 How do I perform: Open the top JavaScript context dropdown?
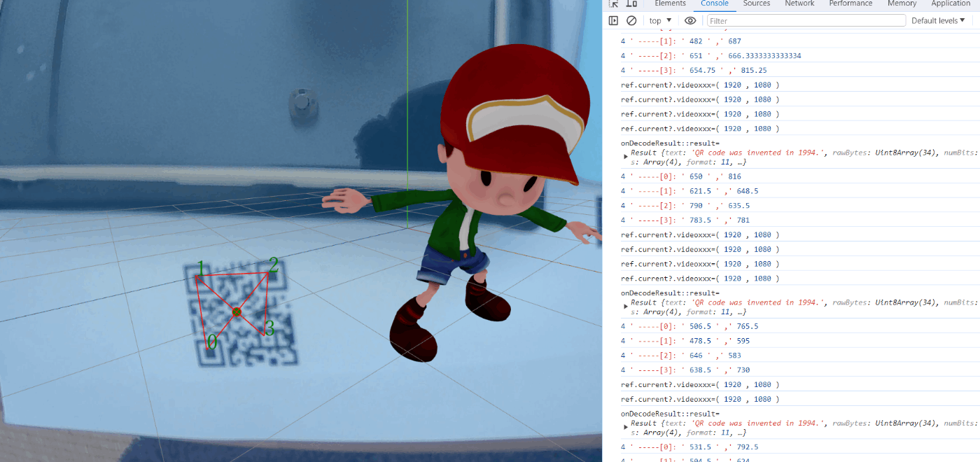point(660,21)
